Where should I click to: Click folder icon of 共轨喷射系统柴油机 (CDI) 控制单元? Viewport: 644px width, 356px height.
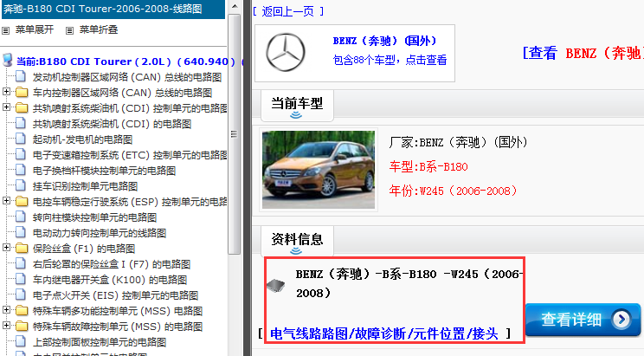point(22,108)
